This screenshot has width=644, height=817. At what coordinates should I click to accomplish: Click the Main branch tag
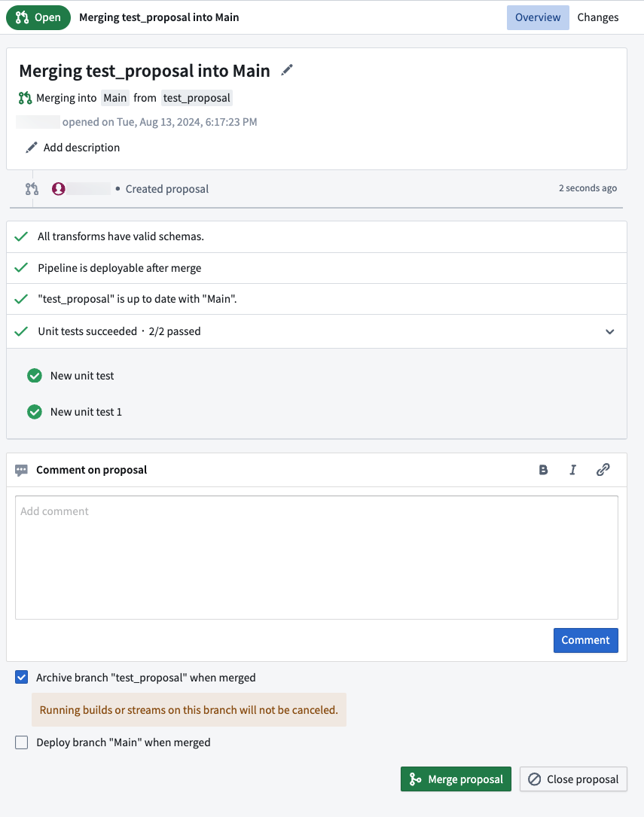[115, 98]
